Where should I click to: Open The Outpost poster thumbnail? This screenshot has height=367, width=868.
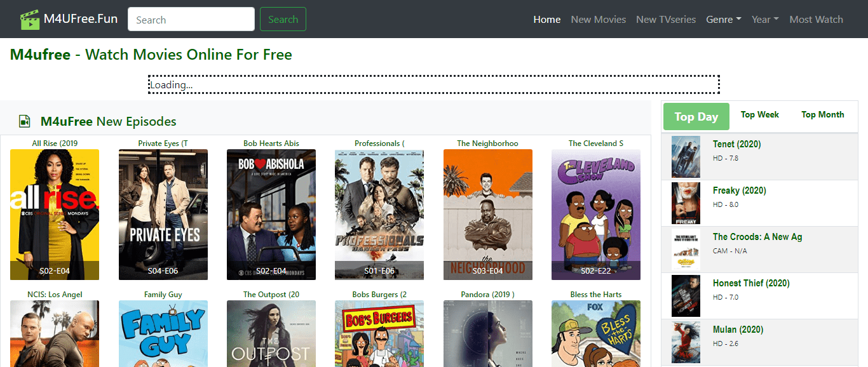271,333
